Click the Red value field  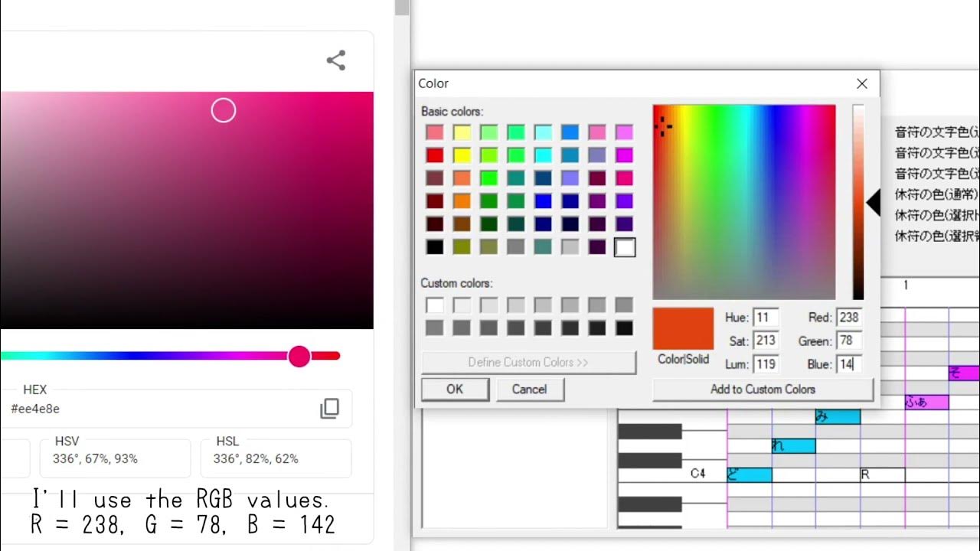(848, 318)
